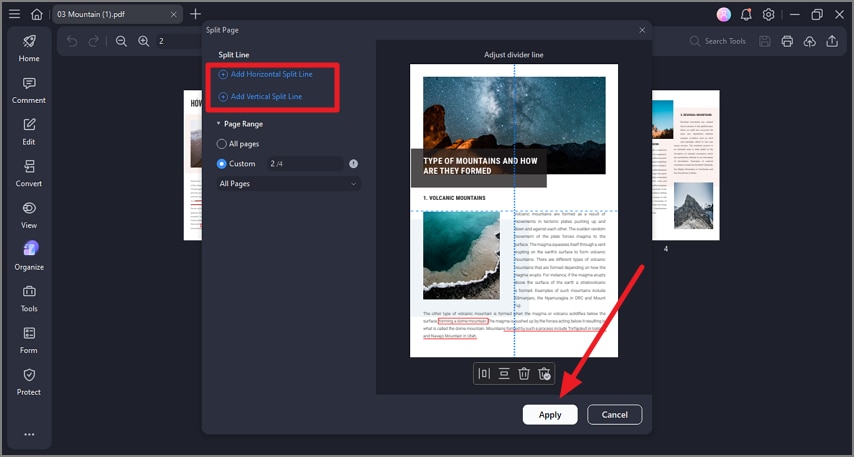
Task: Add Horizontal Split Line
Action: [x=266, y=74]
